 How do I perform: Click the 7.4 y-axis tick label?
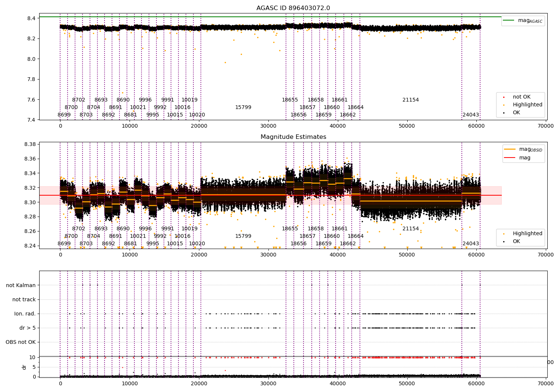pyautogui.click(x=31, y=120)
